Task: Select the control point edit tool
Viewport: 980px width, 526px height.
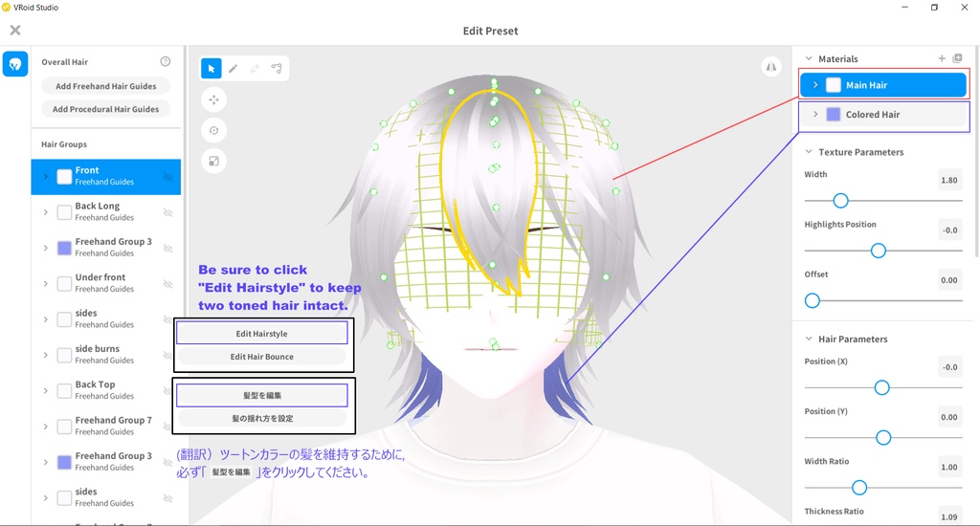Action: 277,69
